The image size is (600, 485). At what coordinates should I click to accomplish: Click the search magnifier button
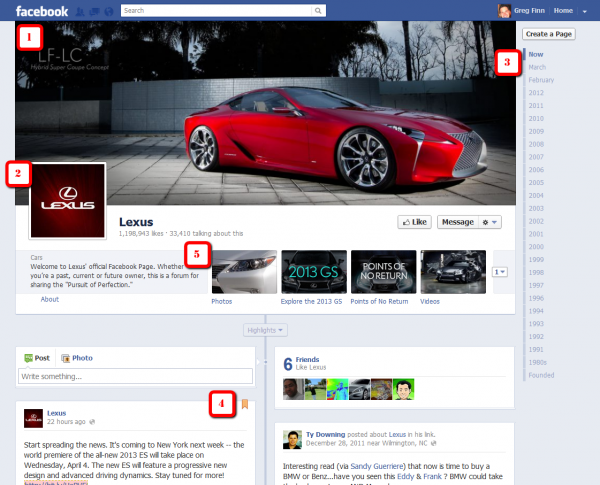318,11
